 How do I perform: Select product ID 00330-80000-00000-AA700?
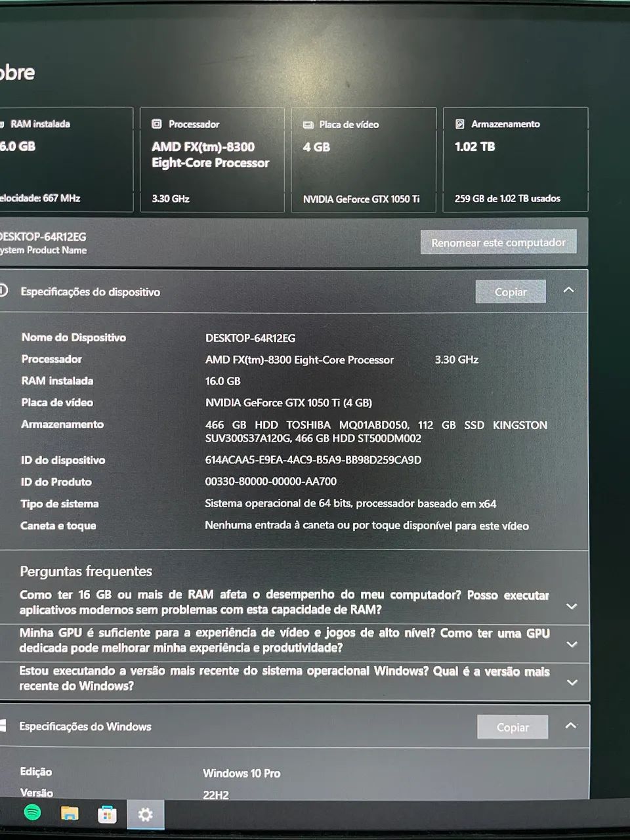[x=270, y=482]
